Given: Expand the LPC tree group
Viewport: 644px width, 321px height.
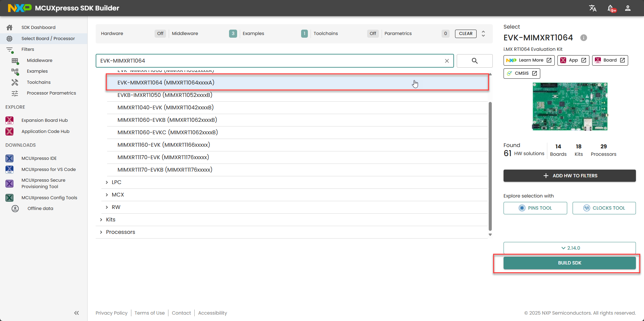Looking at the screenshot, I should pos(107,182).
